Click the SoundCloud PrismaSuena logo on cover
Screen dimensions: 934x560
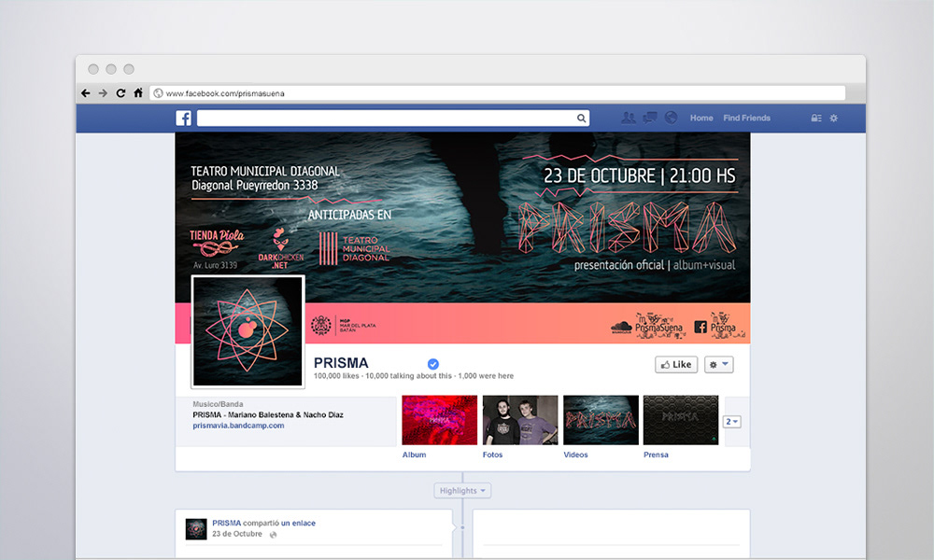point(647,326)
